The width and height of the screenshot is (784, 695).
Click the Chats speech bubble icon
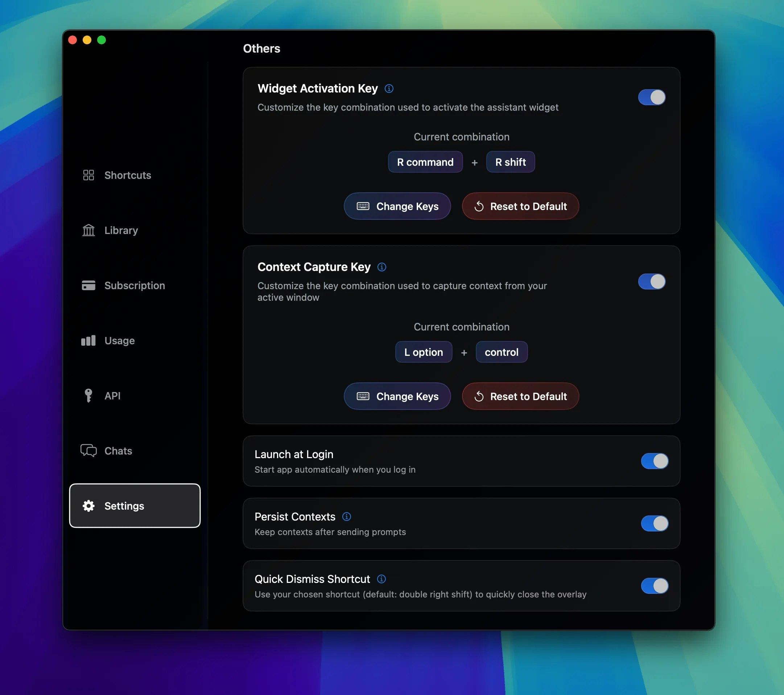tap(88, 451)
